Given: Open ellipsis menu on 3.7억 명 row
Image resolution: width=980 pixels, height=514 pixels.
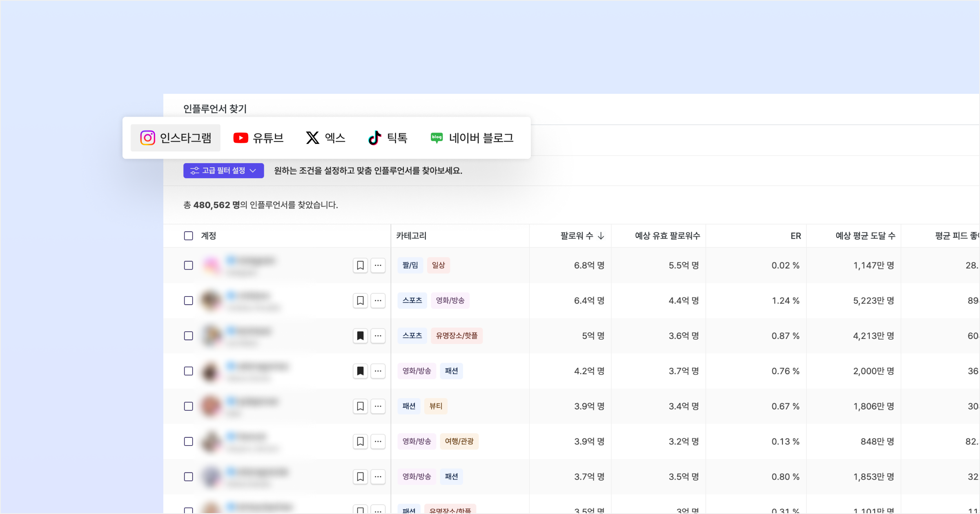Looking at the screenshot, I should pos(378,476).
